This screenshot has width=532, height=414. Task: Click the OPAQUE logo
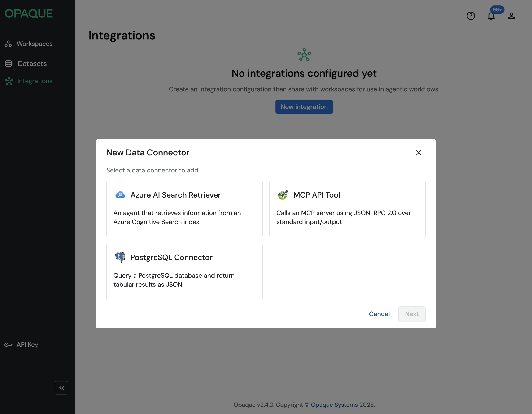click(29, 14)
